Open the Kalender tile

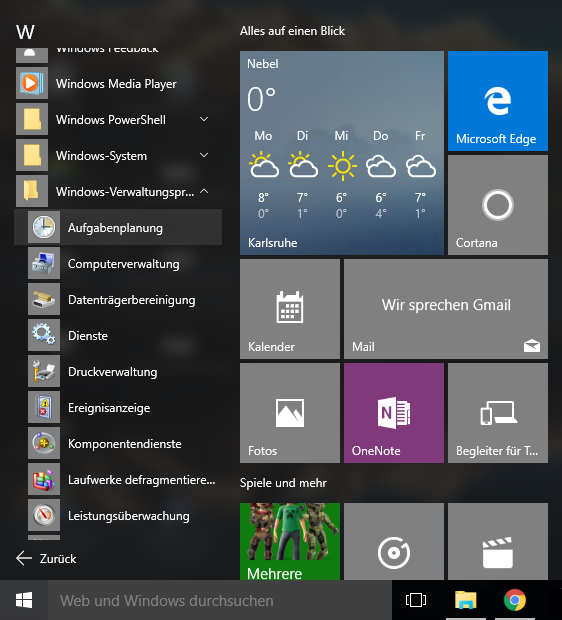click(290, 309)
